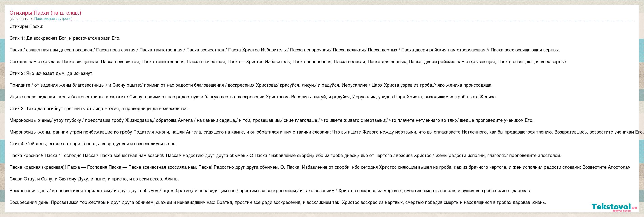Click the black heading line Стихиры Пасхи:

pyautogui.click(x=26, y=26)
